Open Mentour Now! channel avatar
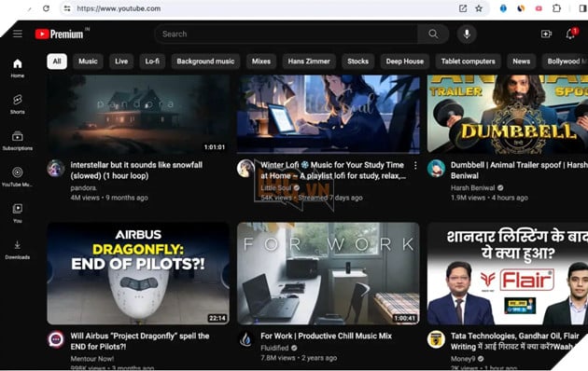The image size is (588, 371). [56, 339]
